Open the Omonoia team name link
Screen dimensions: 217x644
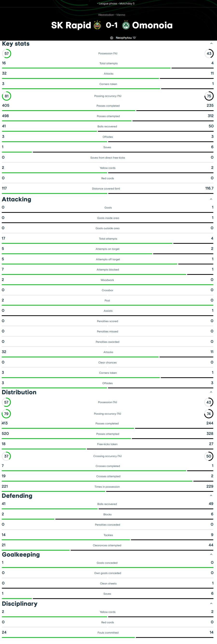[152, 25]
